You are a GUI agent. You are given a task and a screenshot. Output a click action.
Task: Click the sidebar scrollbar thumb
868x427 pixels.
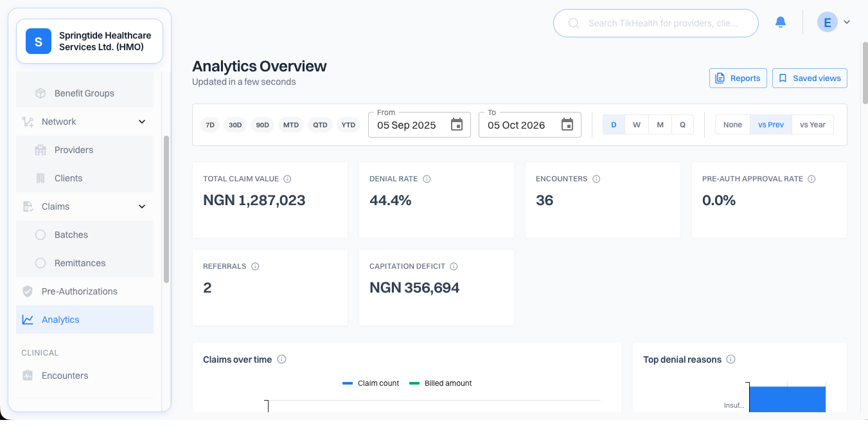point(166,209)
